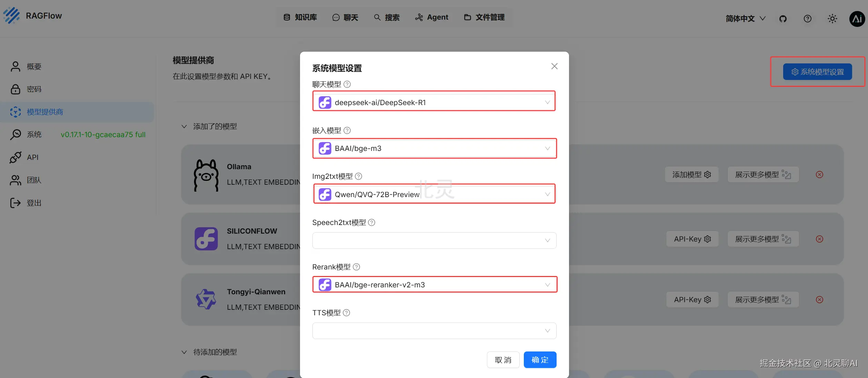Open the Rerank模型 dropdown showing bge-reranker-v2-m3
868x378 pixels.
tap(434, 285)
